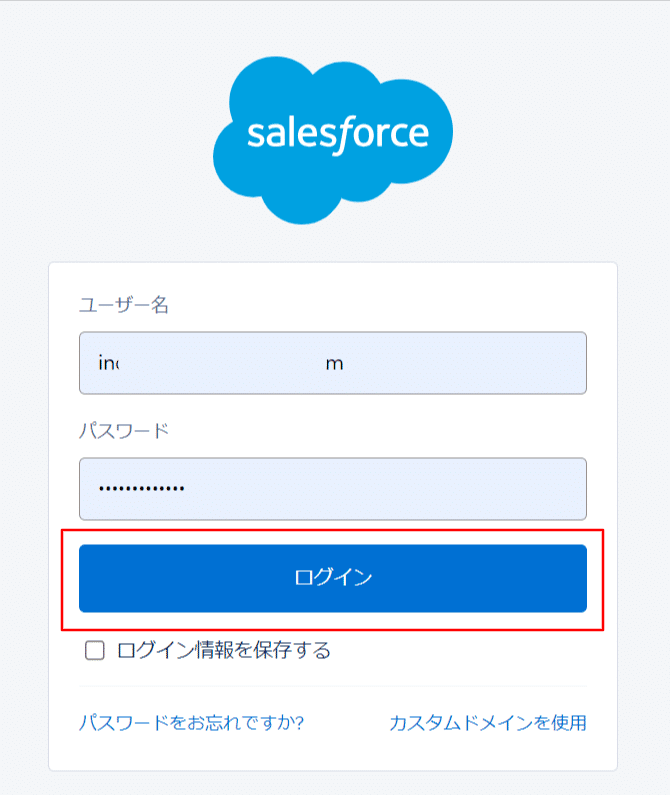Click the white ログイン text on button

tap(333, 578)
